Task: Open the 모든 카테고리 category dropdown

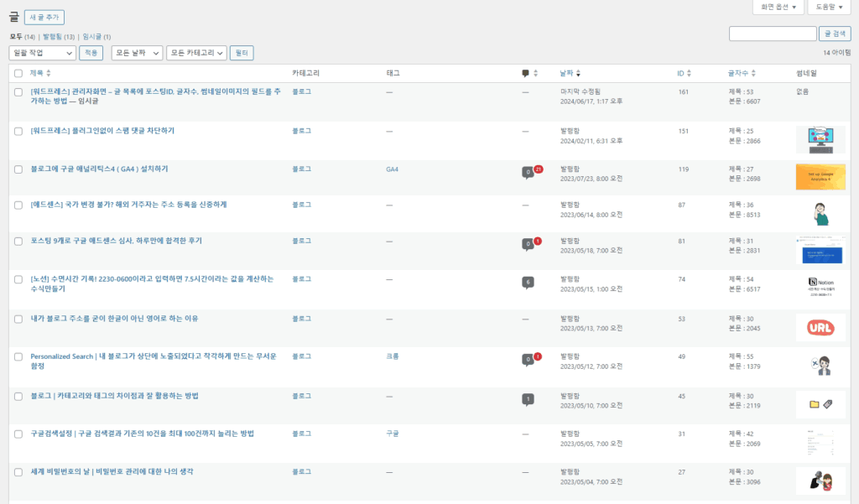Action: coord(196,53)
